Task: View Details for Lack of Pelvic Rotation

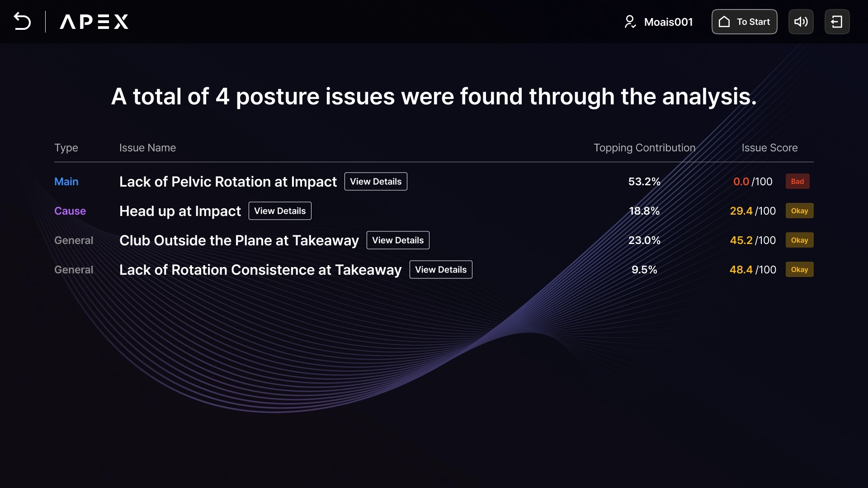Action: pyautogui.click(x=375, y=182)
